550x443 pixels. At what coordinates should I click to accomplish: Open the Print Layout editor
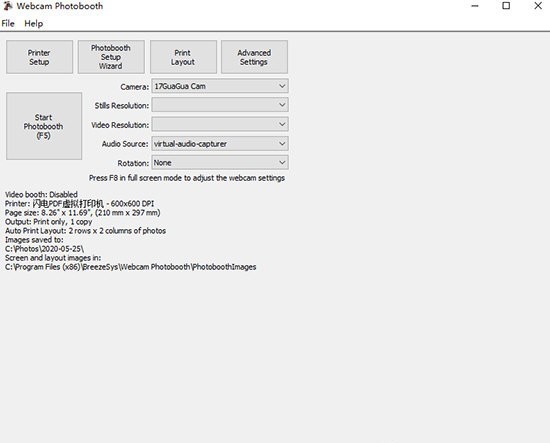(183, 57)
